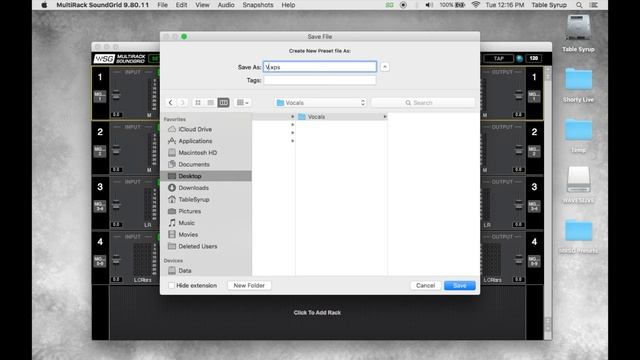Open the Shorty Live desktop folder
This screenshot has height=360, width=640.
pyautogui.click(x=578, y=85)
